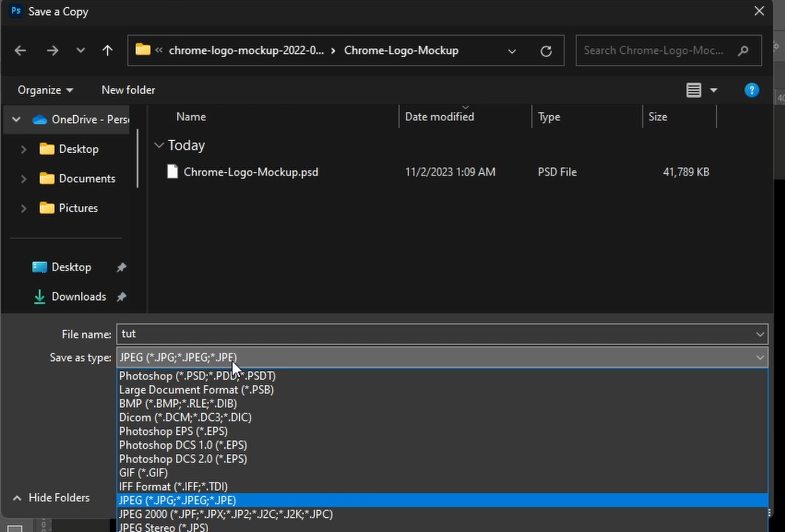Go back using the left arrow

21,51
